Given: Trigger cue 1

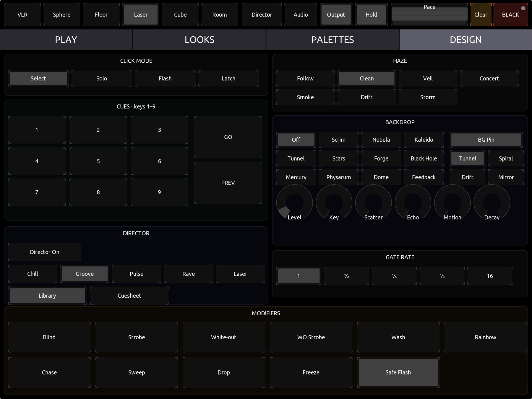Looking at the screenshot, I should [x=37, y=130].
